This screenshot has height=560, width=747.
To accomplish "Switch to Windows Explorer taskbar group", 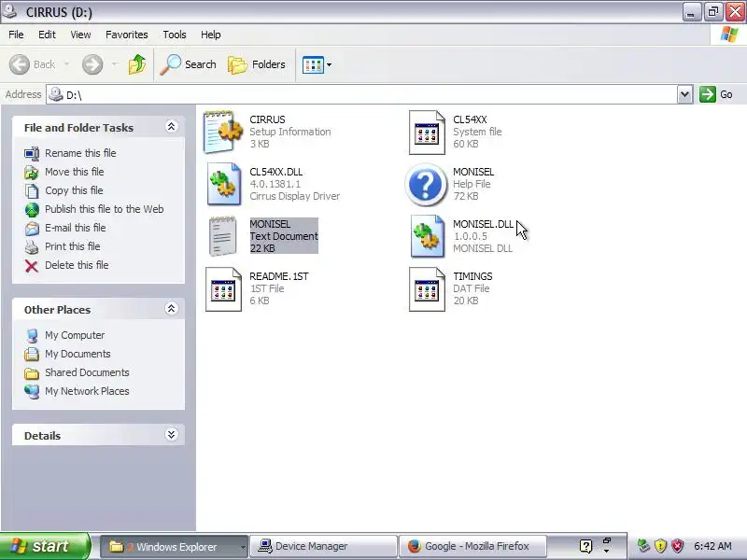I will 175,547.
